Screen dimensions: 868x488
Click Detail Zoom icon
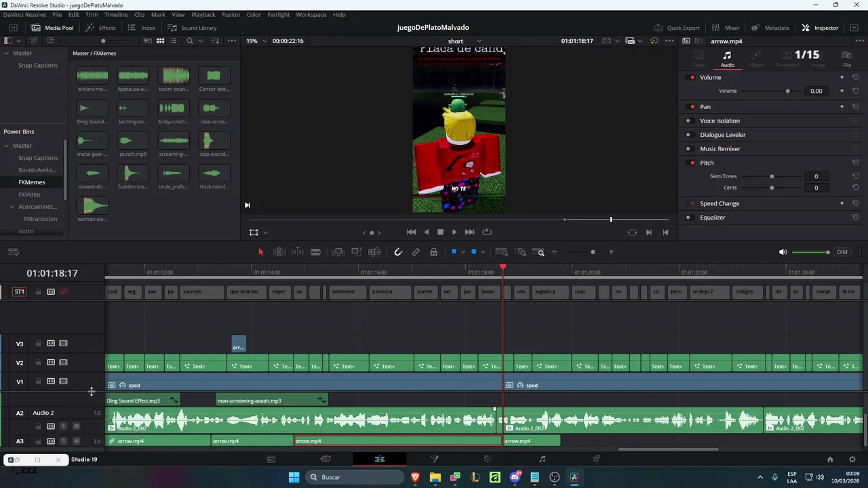[521, 252]
